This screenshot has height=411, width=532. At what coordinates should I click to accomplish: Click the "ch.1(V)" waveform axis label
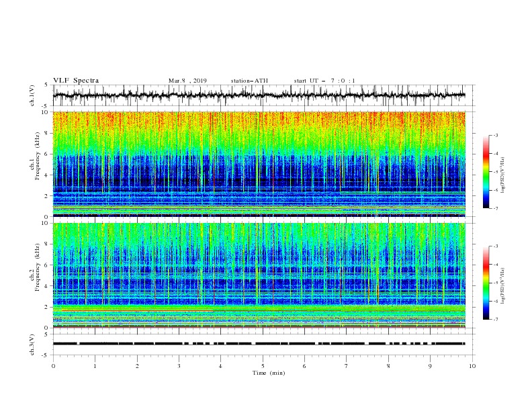point(32,95)
